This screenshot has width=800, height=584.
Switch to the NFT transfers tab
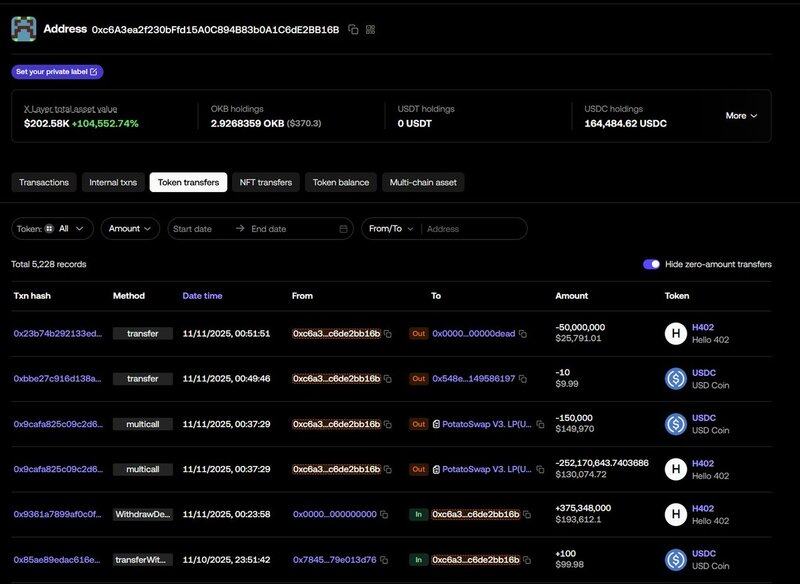click(265, 182)
